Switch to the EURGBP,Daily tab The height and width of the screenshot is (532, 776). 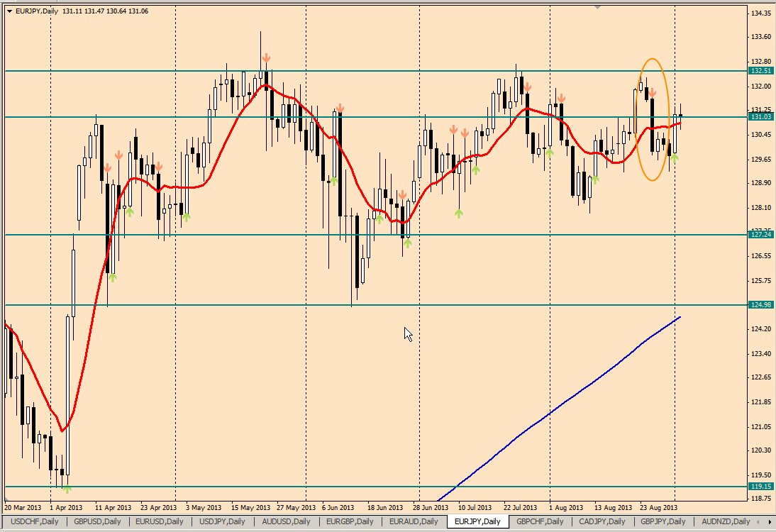click(x=350, y=521)
